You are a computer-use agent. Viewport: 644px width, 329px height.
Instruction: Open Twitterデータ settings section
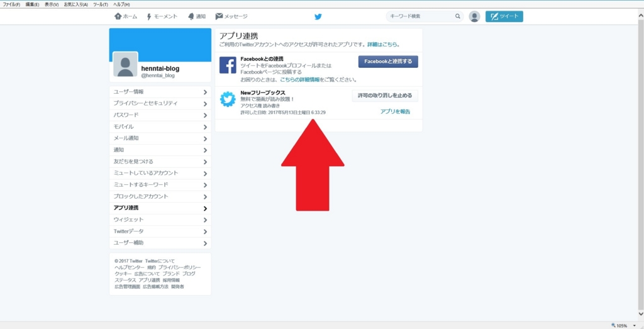160,231
